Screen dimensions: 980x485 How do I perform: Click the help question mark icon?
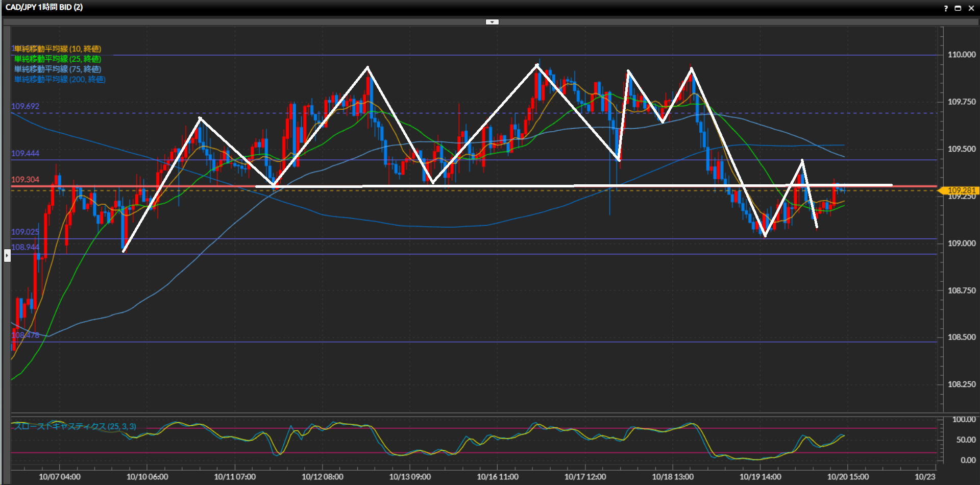946,8
